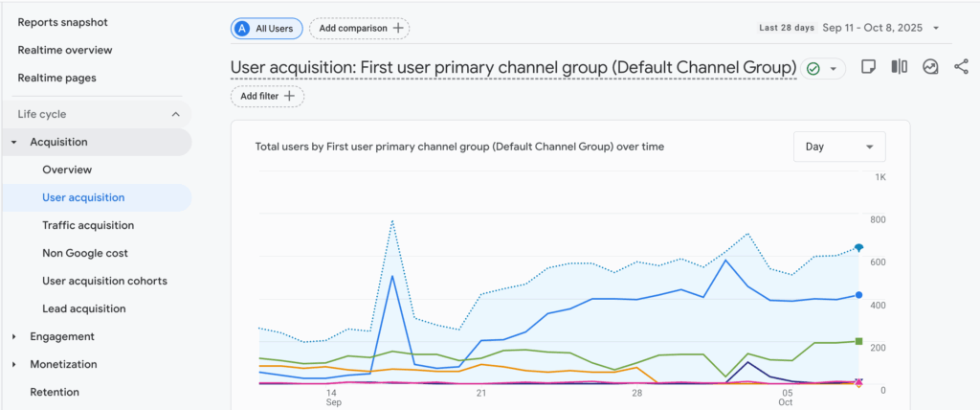Click the green square series endpoint marker
This screenshot has height=410, width=980.
tap(859, 341)
